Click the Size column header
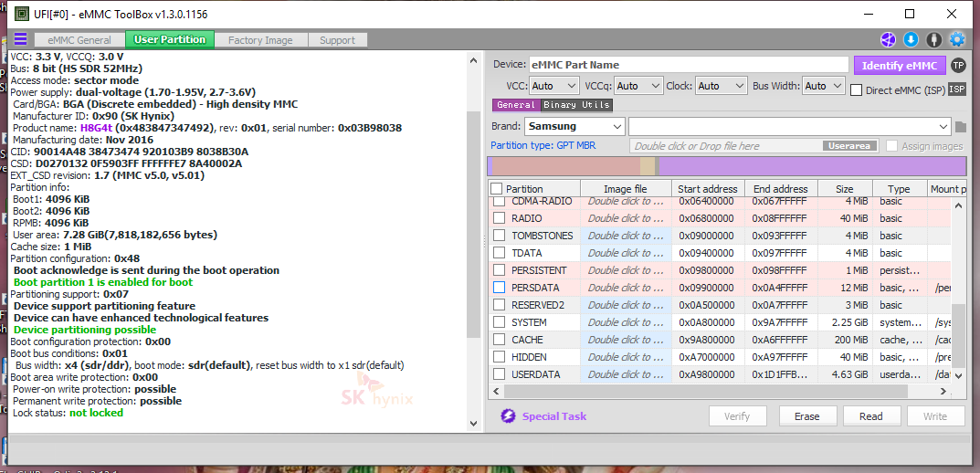This screenshot has width=980, height=473. tap(844, 189)
